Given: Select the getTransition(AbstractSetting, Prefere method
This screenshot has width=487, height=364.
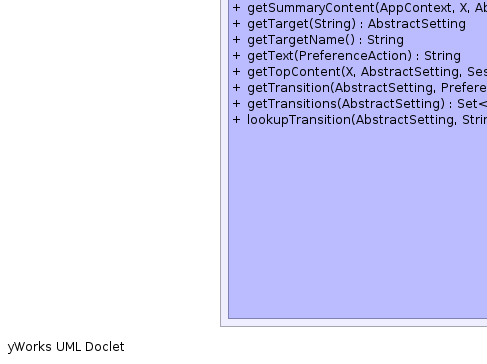Looking at the screenshot, I should pos(367,88).
